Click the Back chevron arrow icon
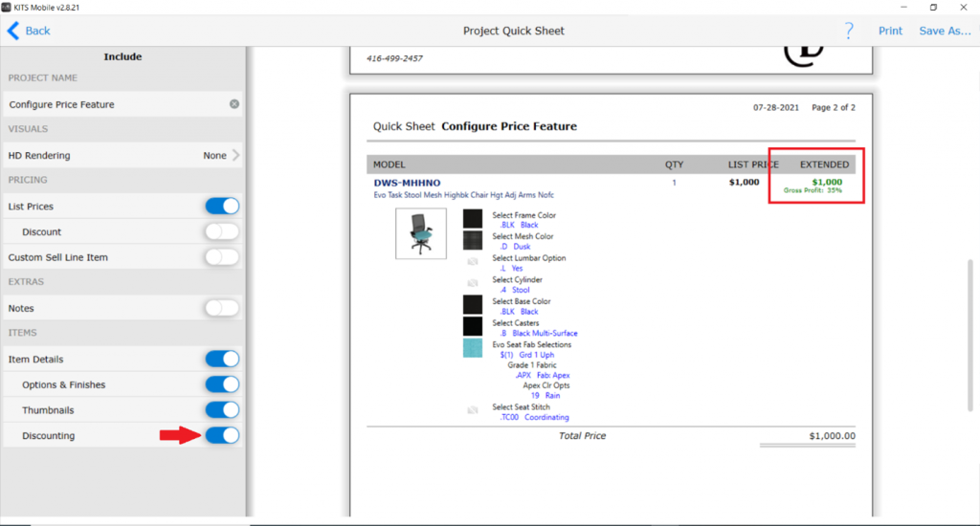 point(13,31)
